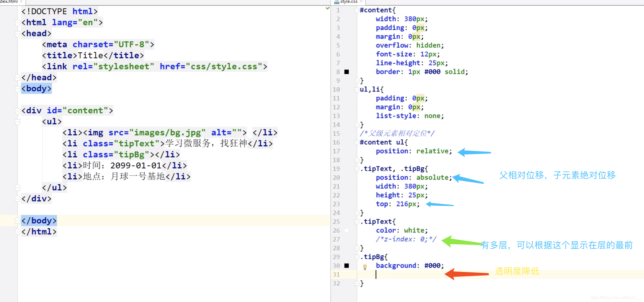644x302 pixels.
Task: Click the li with class "tipBg"
Action: point(121,154)
